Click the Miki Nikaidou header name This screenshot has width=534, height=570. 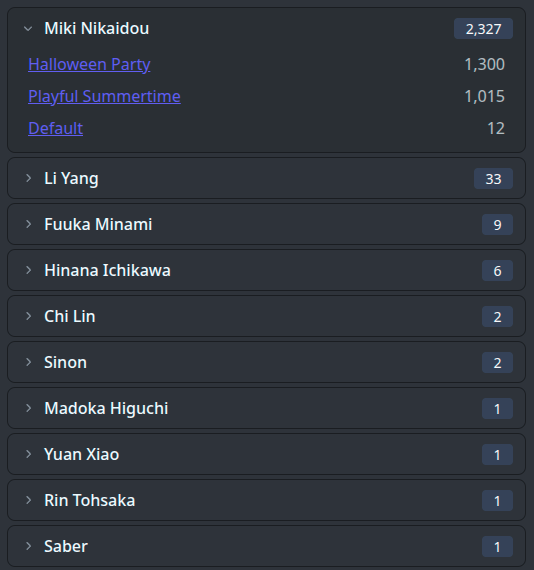click(x=96, y=28)
